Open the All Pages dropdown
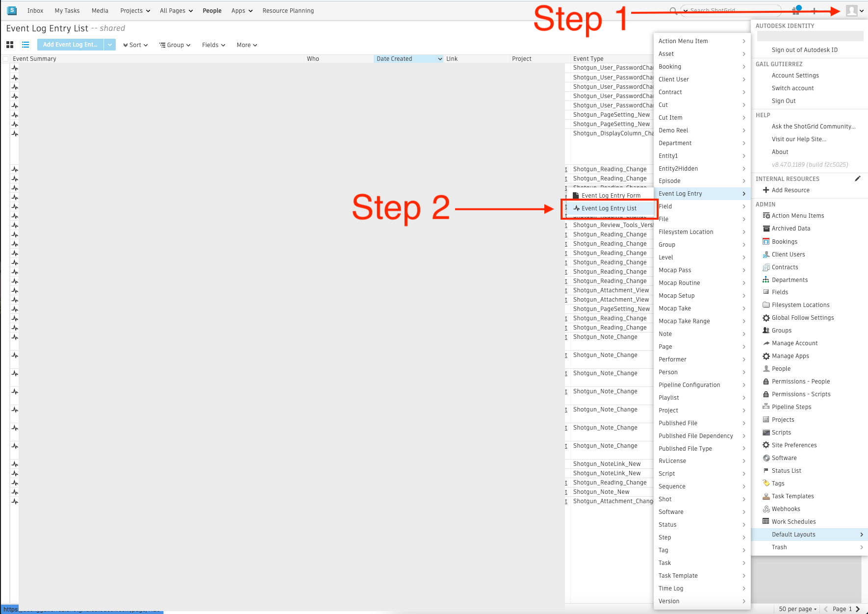 point(176,11)
